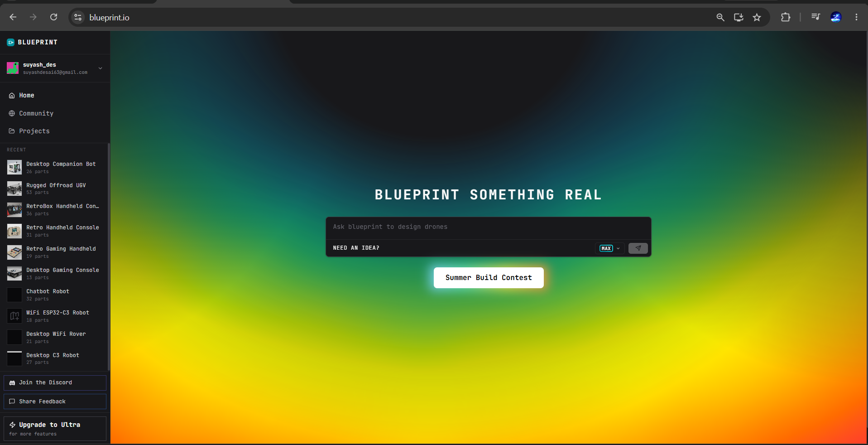Open Desktop Companion Bot project title

[x=61, y=164]
